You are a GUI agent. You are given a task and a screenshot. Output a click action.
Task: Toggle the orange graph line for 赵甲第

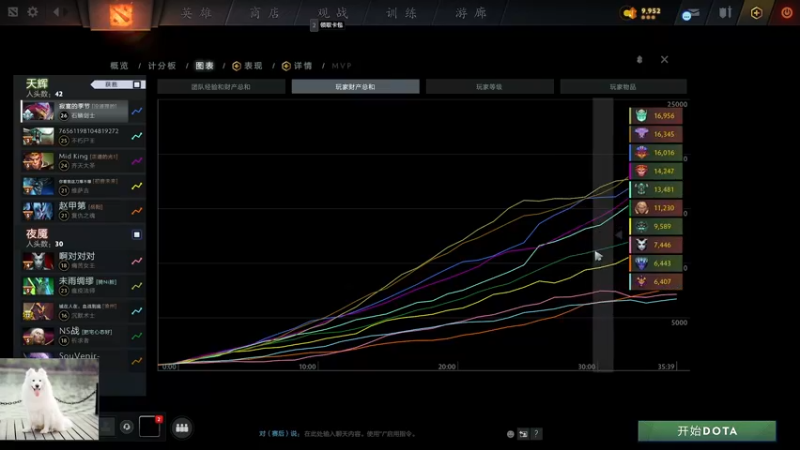pos(137,211)
